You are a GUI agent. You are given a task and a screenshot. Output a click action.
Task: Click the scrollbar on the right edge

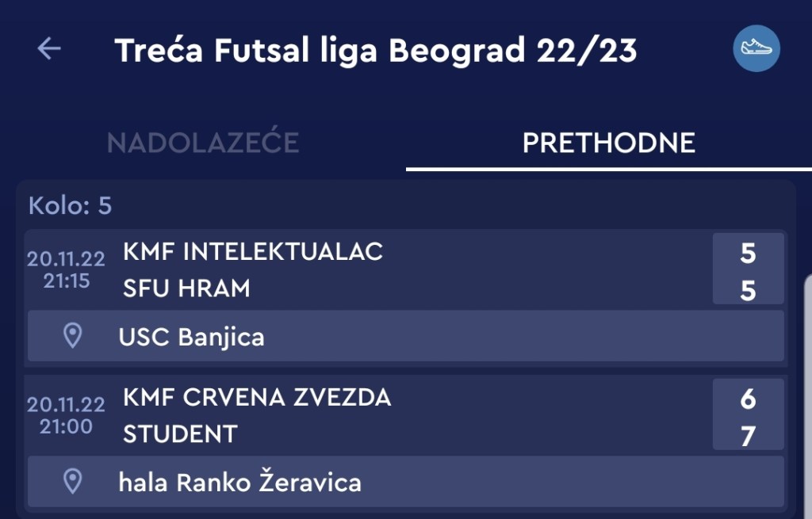(x=808, y=396)
